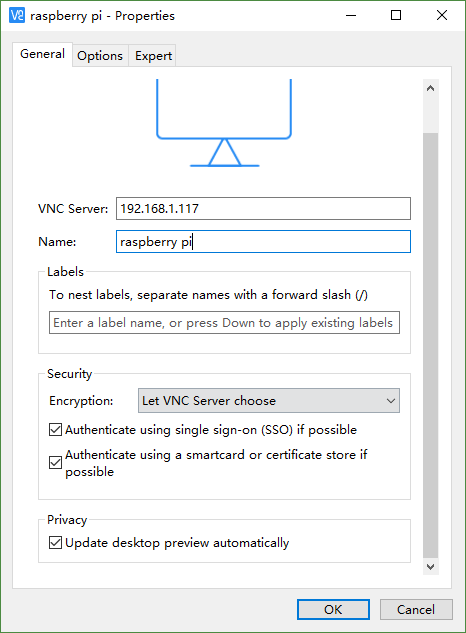
Task: Close the Properties window
Action: pyautogui.click(x=442, y=15)
